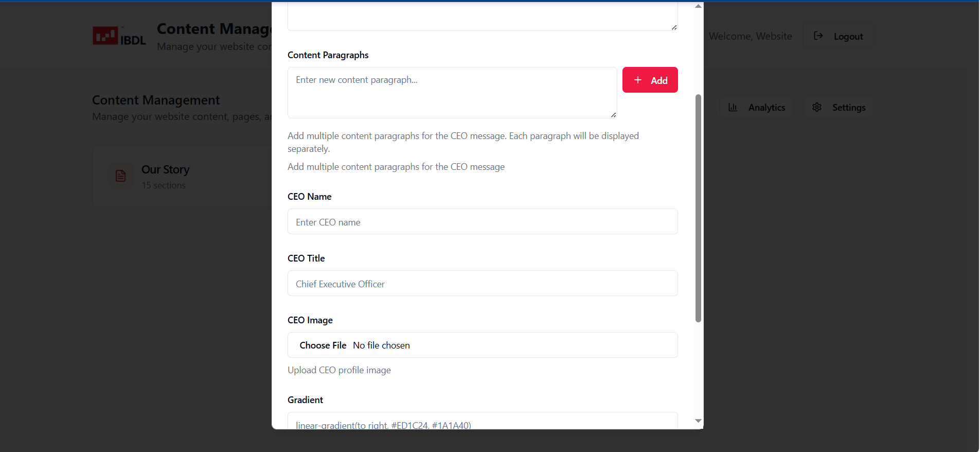This screenshot has width=980, height=452.
Task: Click resize handle of top textarea
Action: click(674, 27)
